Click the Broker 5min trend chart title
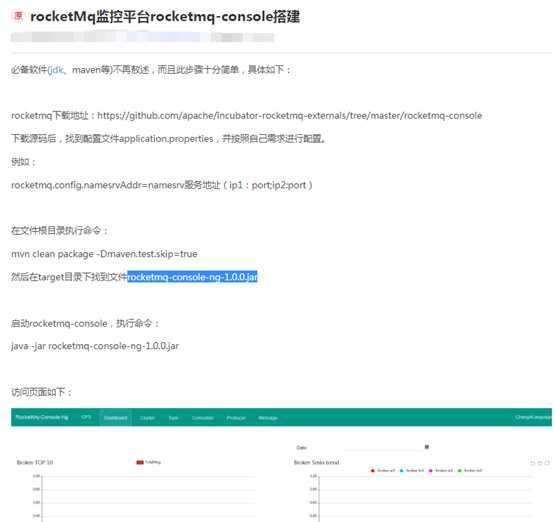Screen dimensions: 554x522 pos(317,462)
